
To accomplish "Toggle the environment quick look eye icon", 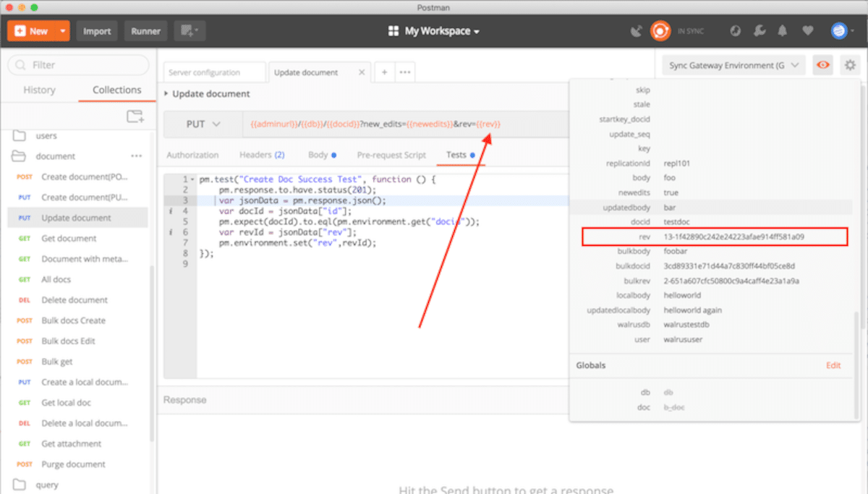I will (822, 65).
